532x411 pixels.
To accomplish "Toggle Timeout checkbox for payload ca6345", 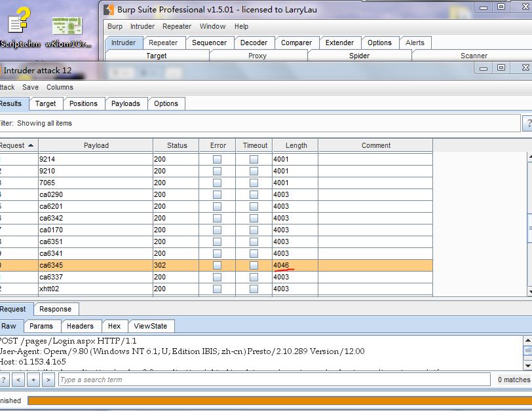I will click(254, 265).
